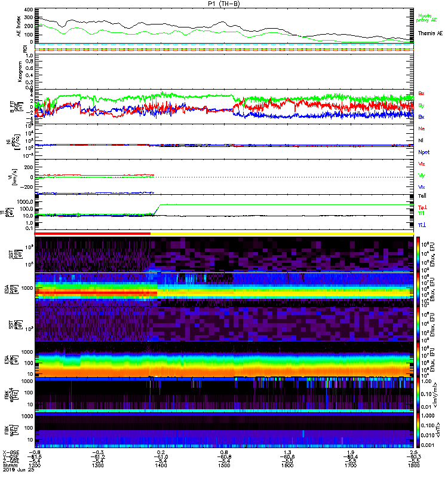This screenshot has height=478, width=448.
Task: Click the Y-GSE row label
Action: coord(10,456)
